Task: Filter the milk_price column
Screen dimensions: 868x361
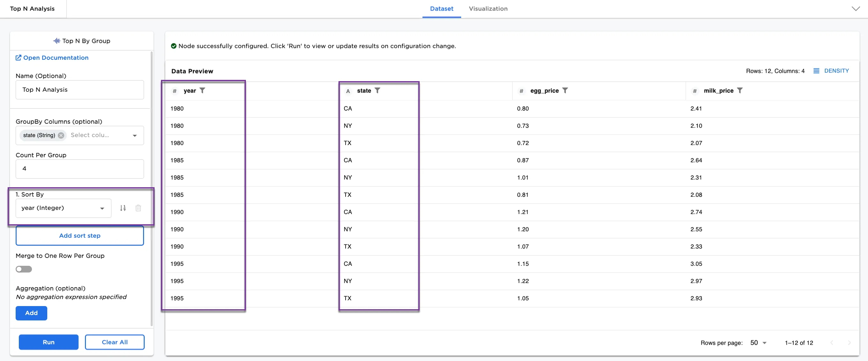Action: click(x=740, y=90)
